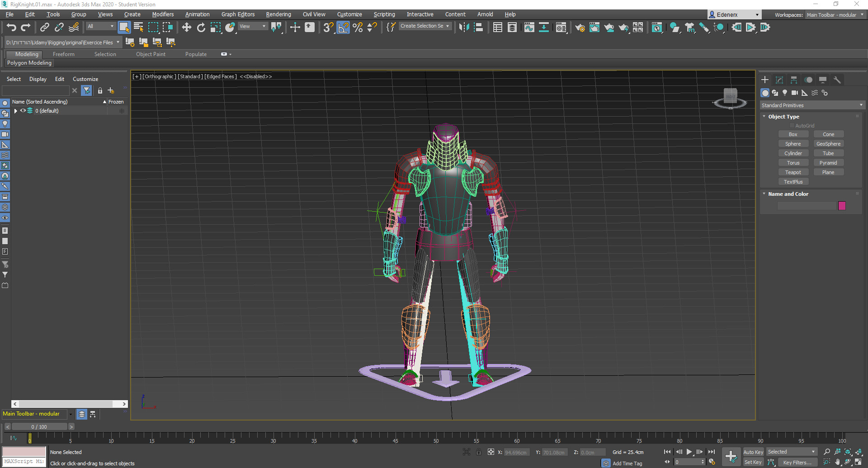Open the Standard Primitives dropdown
Screen dimensions: 868x468
pyautogui.click(x=811, y=105)
